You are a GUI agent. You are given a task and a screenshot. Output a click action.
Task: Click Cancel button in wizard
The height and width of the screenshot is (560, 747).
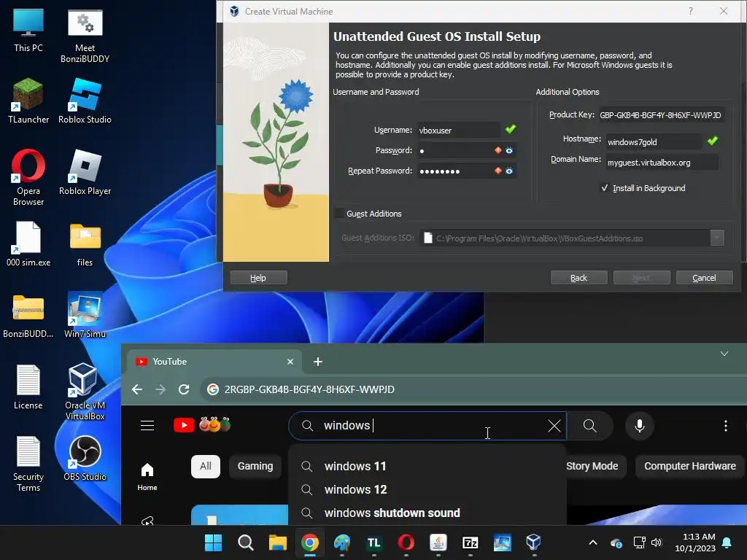tap(704, 278)
